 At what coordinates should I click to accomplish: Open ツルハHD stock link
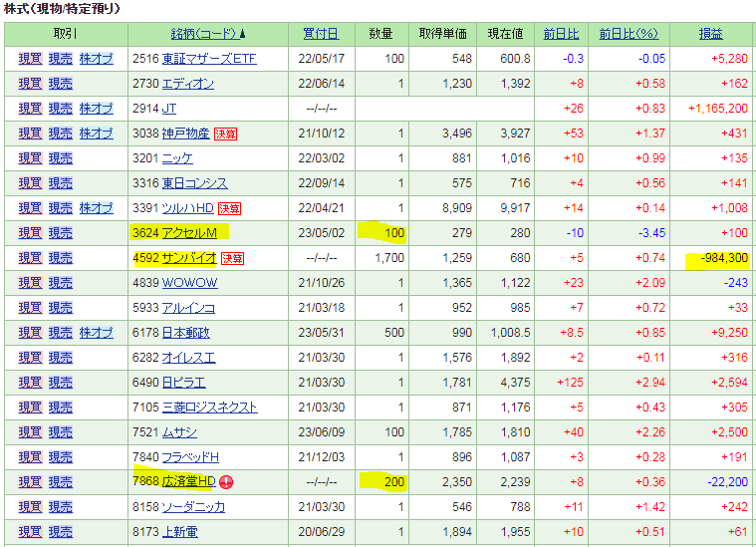point(187,208)
